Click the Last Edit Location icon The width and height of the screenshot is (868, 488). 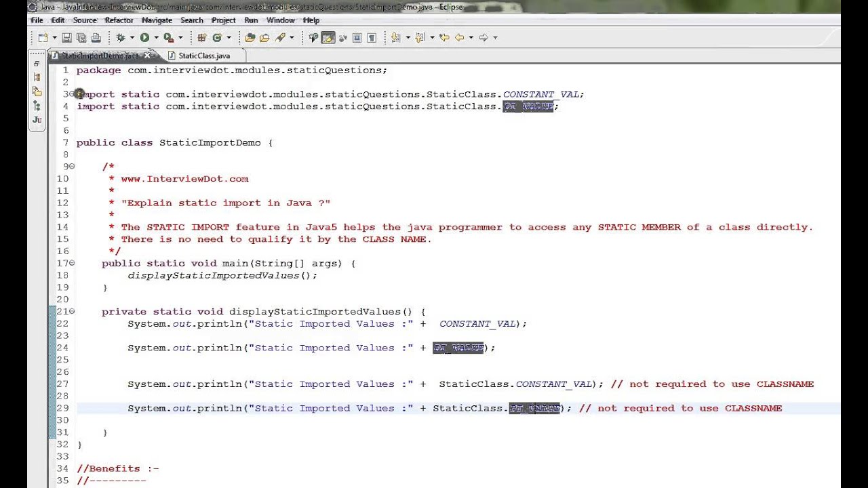point(444,37)
